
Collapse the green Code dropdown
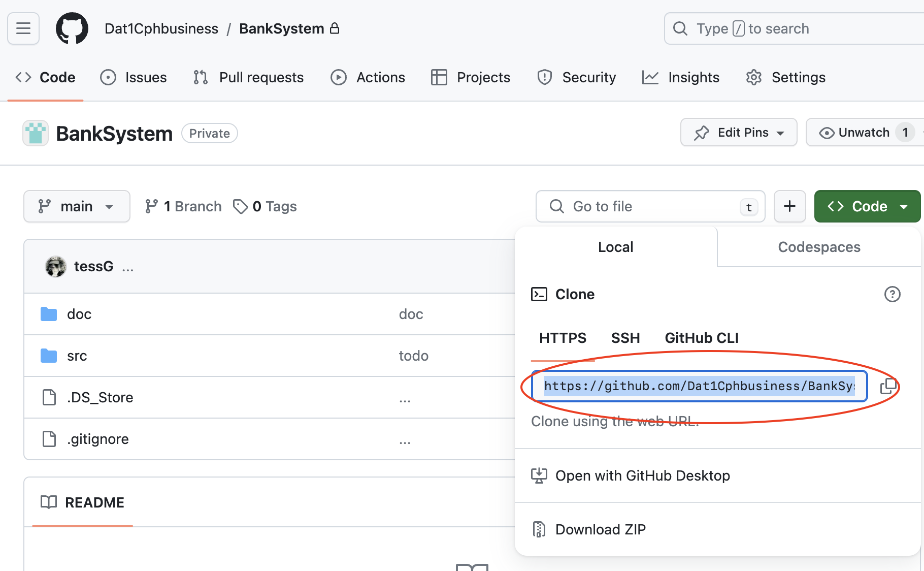click(x=867, y=206)
